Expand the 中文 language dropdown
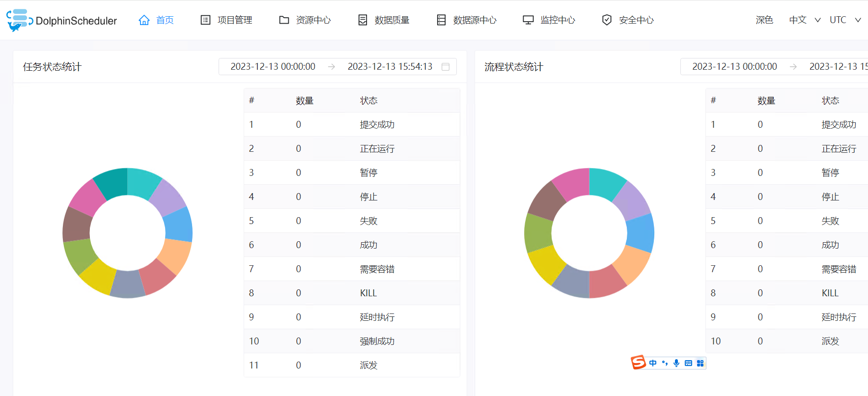The height and width of the screenshot is (396, 868). pos(805,20)
